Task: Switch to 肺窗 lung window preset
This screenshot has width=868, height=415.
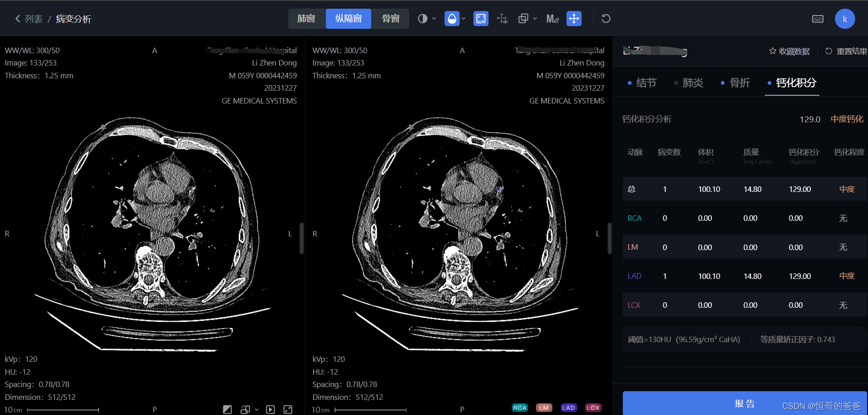Action: 307,19
